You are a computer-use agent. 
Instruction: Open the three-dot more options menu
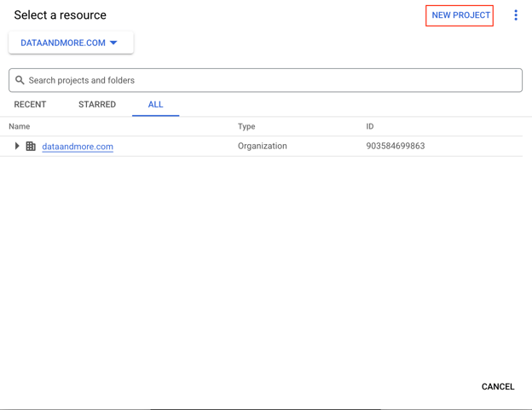(516, 15)
